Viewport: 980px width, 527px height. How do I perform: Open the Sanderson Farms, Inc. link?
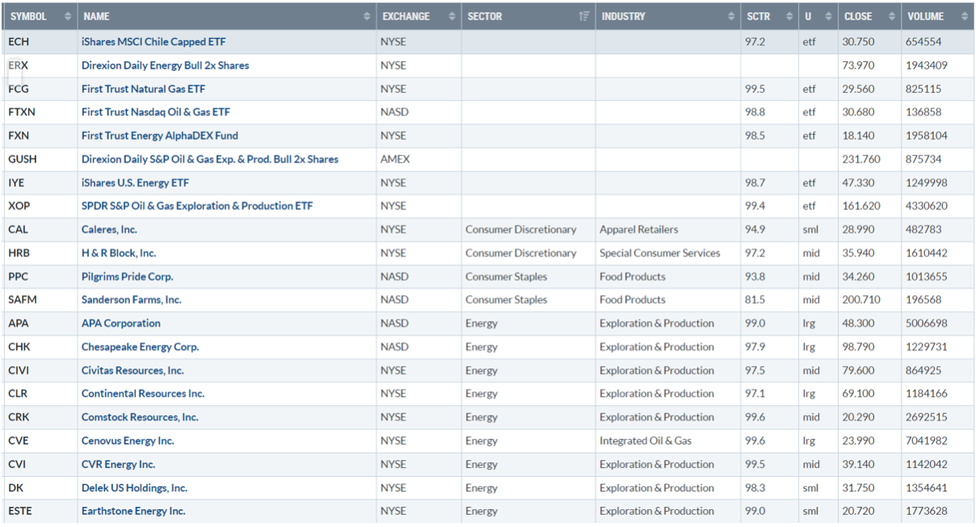pyautogui.click(x=131, y=300)
